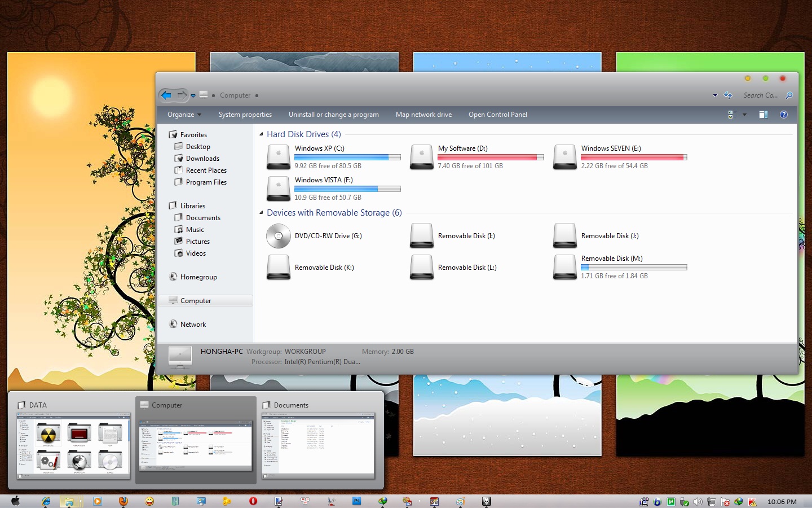Switch to the DATA window thumbnail
Image resolution: width=812 pixels, height=508 pixels.
tap(73, 446)
